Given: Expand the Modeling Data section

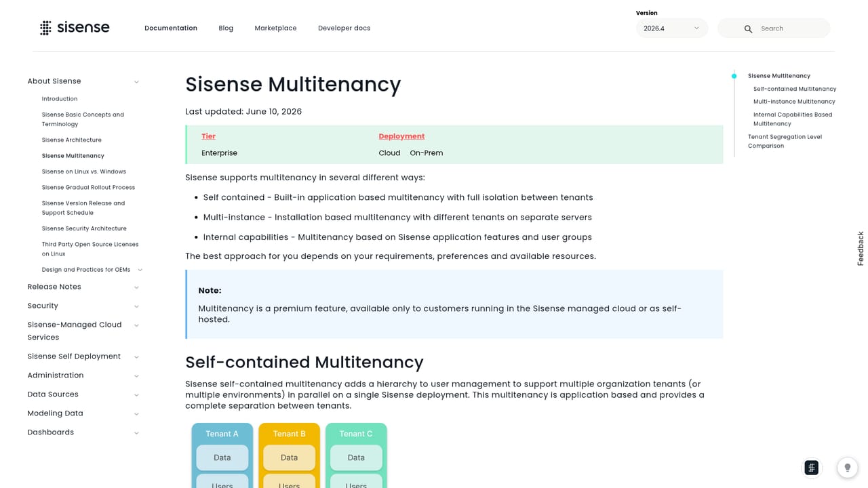Looking at the screenshot, I should tap(136, 414).
